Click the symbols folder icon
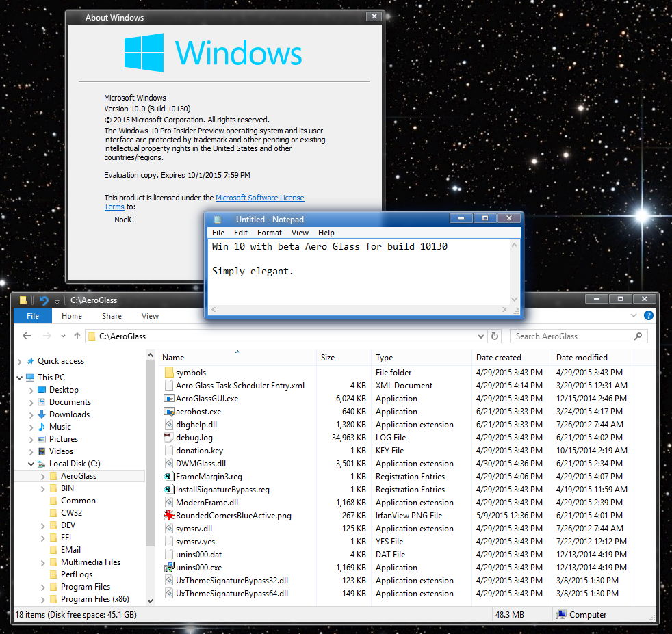 pos(169,372)
